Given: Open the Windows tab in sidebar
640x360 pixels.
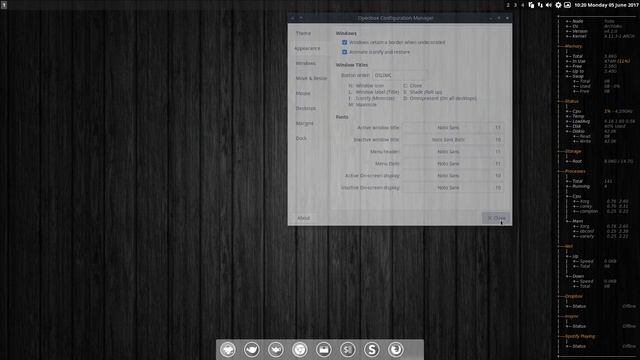Looking at the screenshot, I should pos(306,63).
